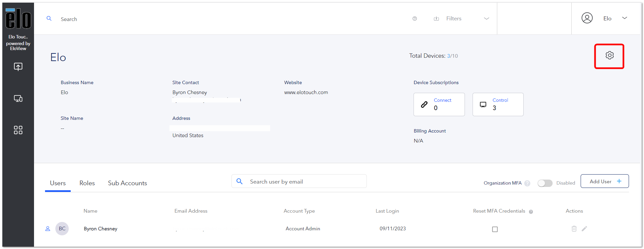Open the devices sidebar icon
Viewport: 644px width, 249px height.
tap(18, 98)
